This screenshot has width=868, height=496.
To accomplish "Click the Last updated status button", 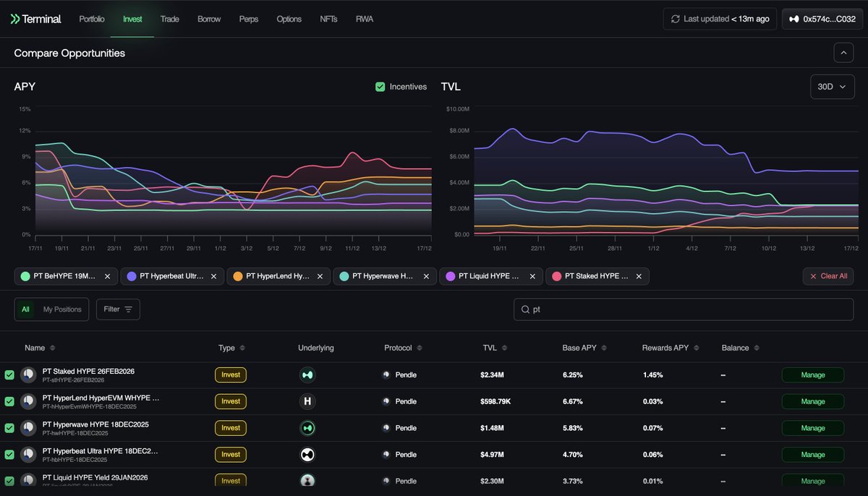I will (720, 20).
